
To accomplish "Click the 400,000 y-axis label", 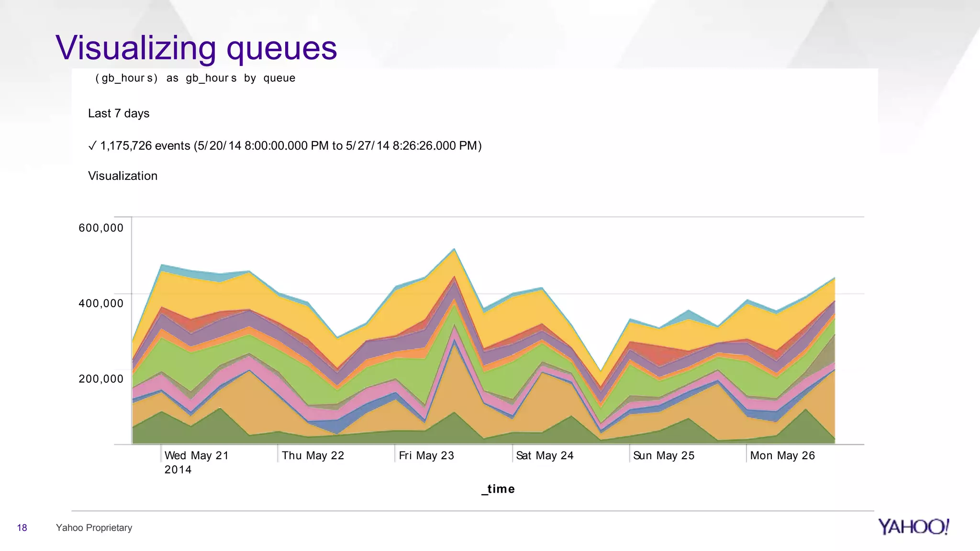I will point(101,303).
